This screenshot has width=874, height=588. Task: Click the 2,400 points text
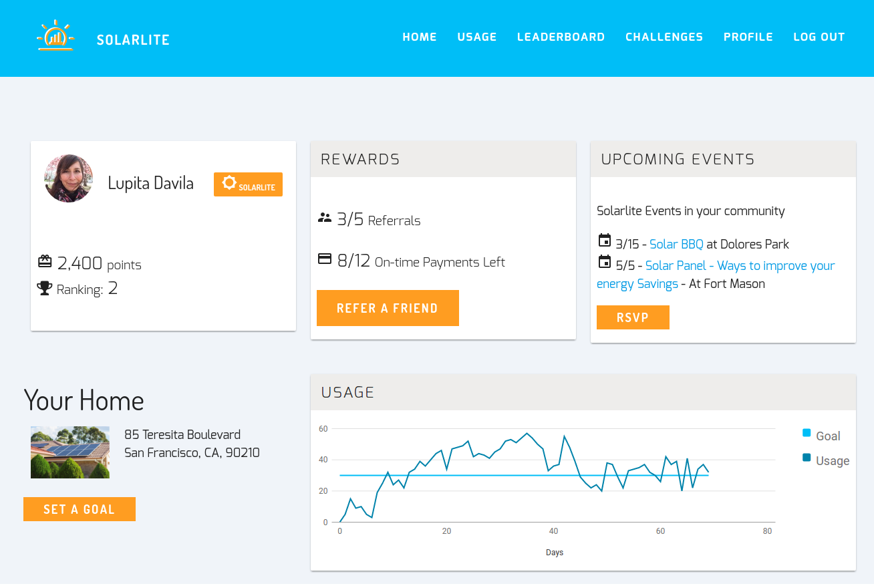100,263
